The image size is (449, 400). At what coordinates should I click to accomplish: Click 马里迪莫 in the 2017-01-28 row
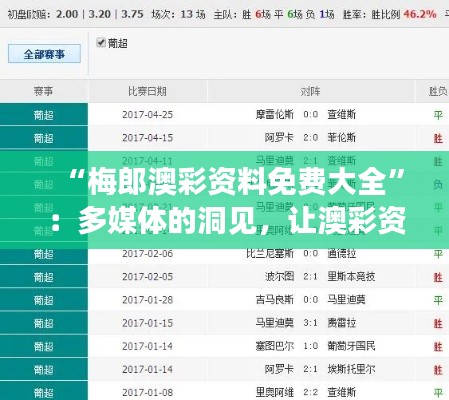click(x=346, y=300)
